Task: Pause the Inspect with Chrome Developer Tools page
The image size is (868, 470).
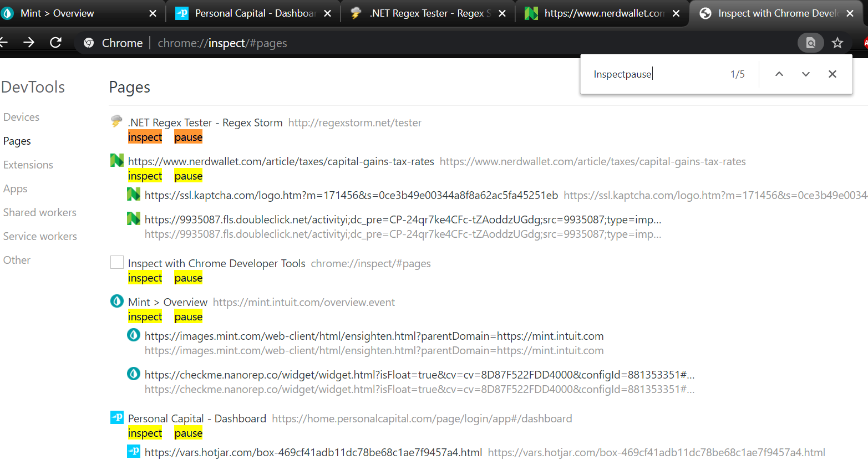Action: (189, 278)
